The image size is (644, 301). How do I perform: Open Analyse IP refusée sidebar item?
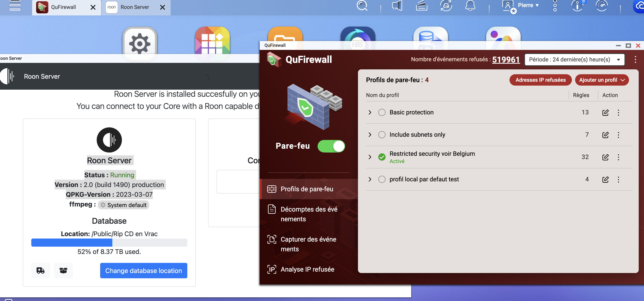[x=309, y=269]
